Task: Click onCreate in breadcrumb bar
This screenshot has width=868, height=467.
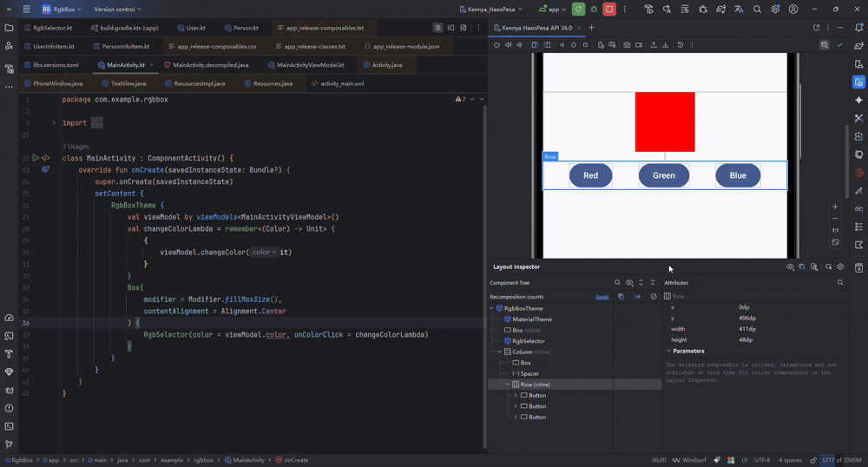Action: coord(293,460)
